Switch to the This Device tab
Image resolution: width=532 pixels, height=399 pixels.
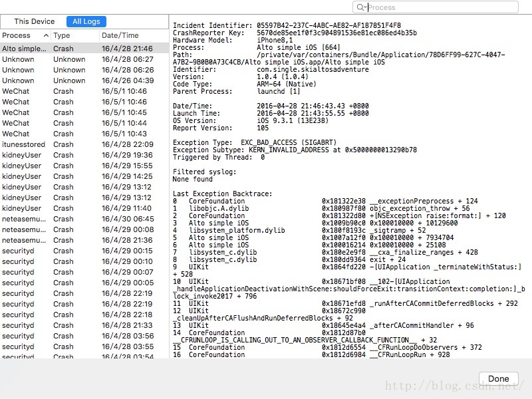coord(35,21)
